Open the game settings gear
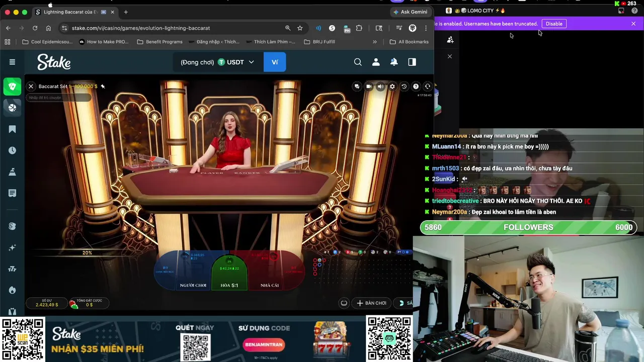 [392, 86]
